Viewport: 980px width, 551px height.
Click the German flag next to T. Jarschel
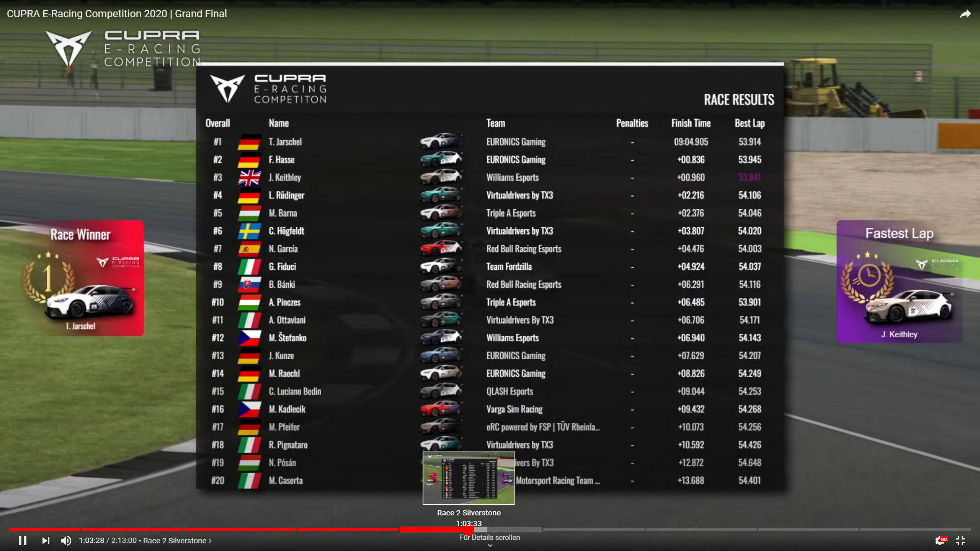coord(249,142)
